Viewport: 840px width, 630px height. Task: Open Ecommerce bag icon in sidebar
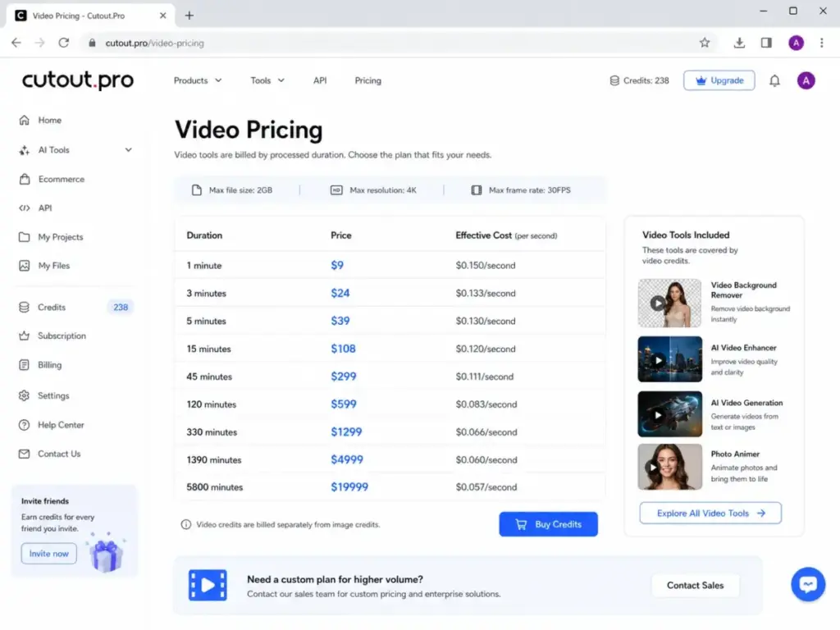tap(25, 179)
